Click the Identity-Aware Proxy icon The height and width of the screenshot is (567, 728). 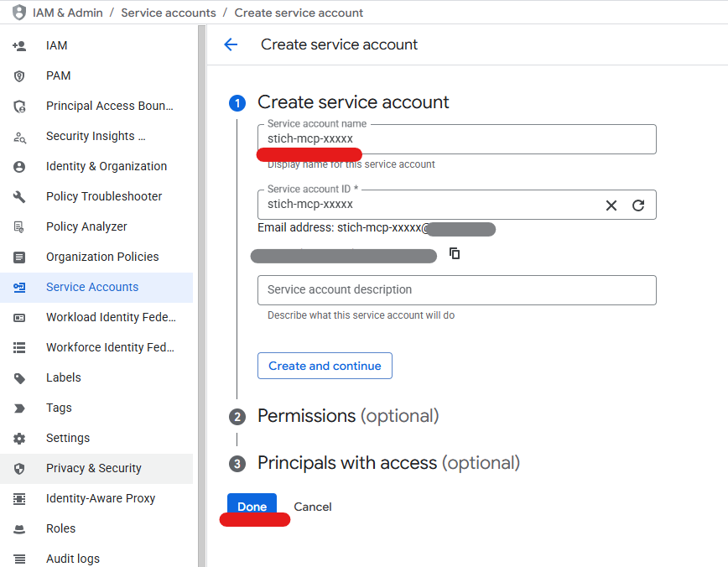point(19,499)
